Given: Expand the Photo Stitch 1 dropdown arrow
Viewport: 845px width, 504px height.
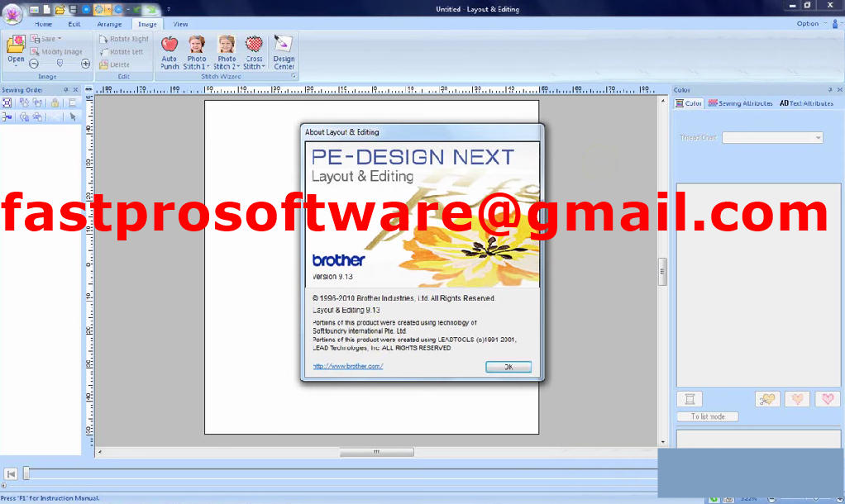Looking at the screenshot, I should 208,67.
